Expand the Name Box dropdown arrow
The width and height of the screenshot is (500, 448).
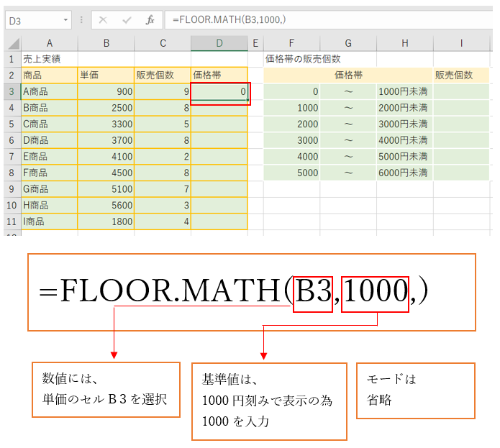66,20
